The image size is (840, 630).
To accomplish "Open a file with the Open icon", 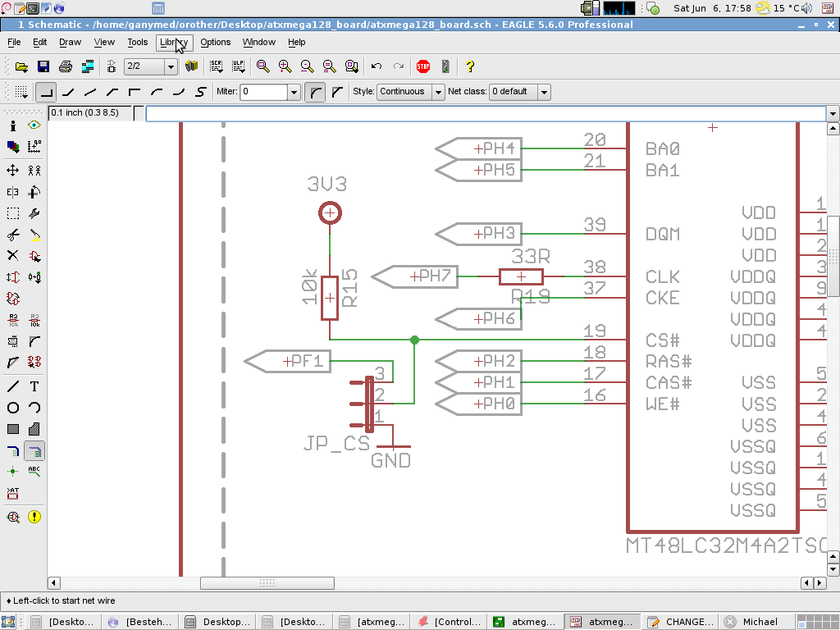I will coord(21,66).
